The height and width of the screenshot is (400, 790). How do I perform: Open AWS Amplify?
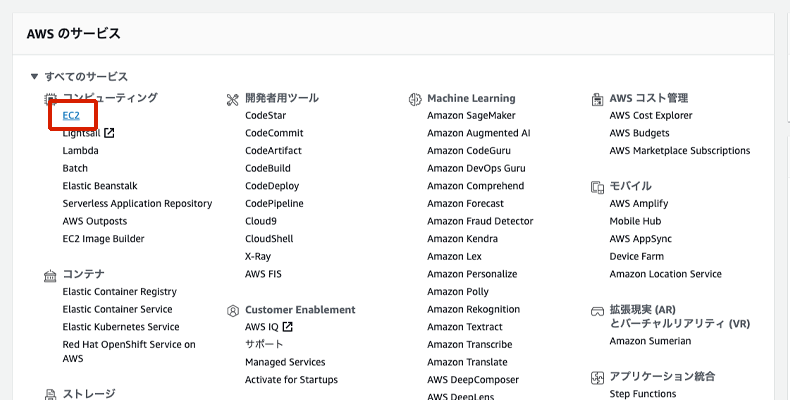click(x=639, y=204)
